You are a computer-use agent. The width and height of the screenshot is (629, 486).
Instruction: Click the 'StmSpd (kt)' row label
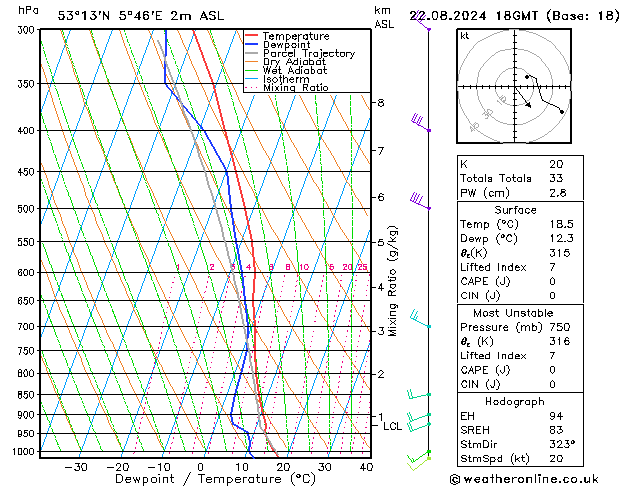[x=495, y=459]
